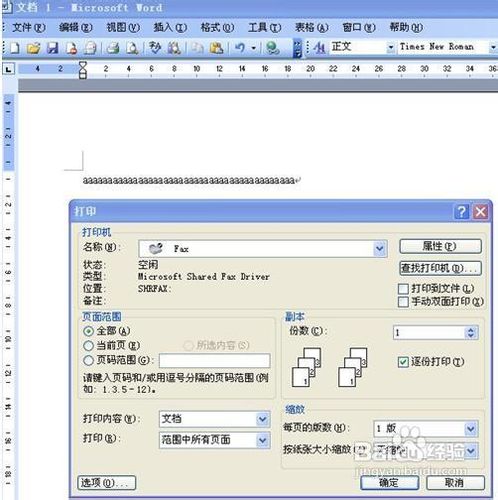The width and height of the screenshot is (498, 500).
Task: Click the page range input field
Action: (x=215, y=360)
